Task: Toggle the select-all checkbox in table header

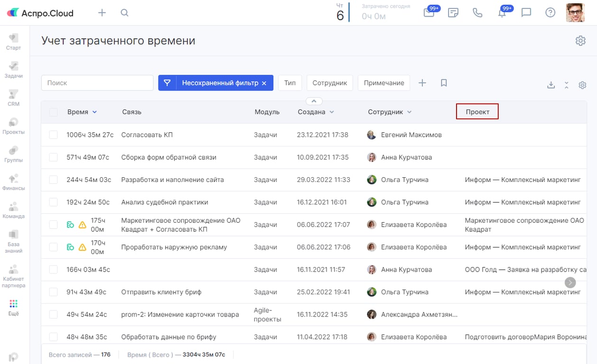Action: click(54, 112)
